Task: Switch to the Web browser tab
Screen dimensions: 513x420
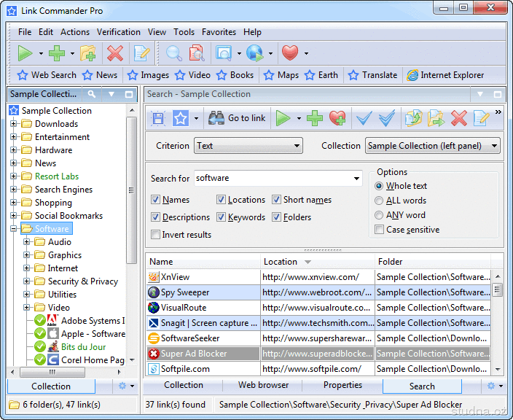Action: [x=263, y=385]
